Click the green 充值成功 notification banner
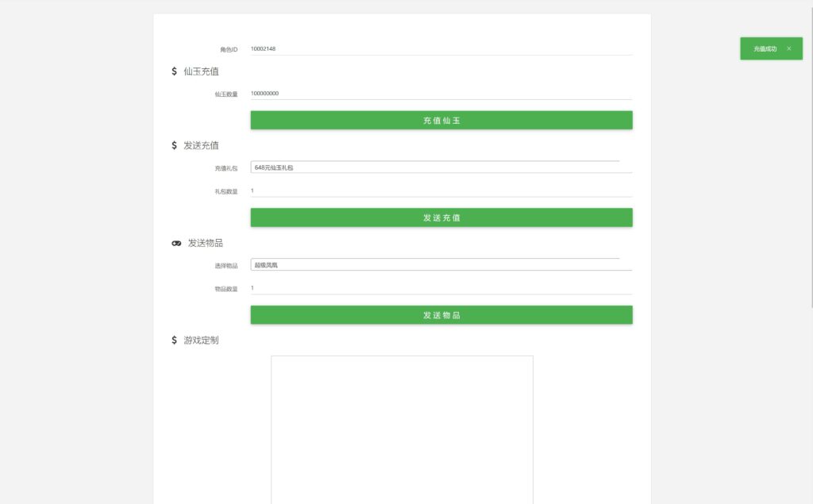 point(767,48)
